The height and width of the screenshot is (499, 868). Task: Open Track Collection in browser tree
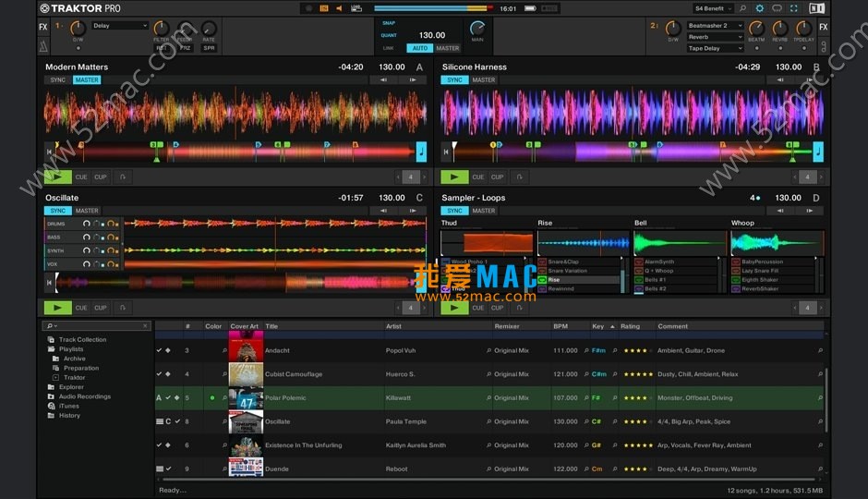(82, 339)
